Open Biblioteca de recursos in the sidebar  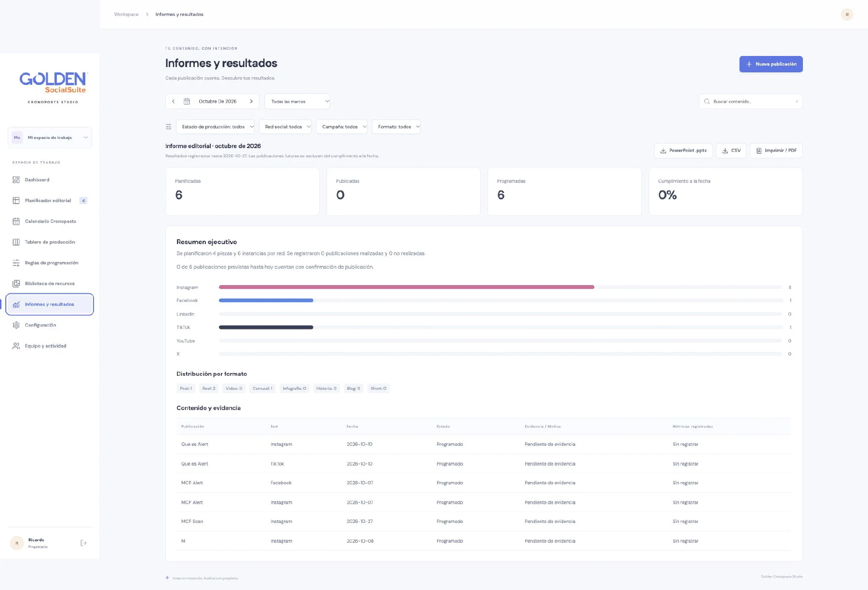[50, 284]
